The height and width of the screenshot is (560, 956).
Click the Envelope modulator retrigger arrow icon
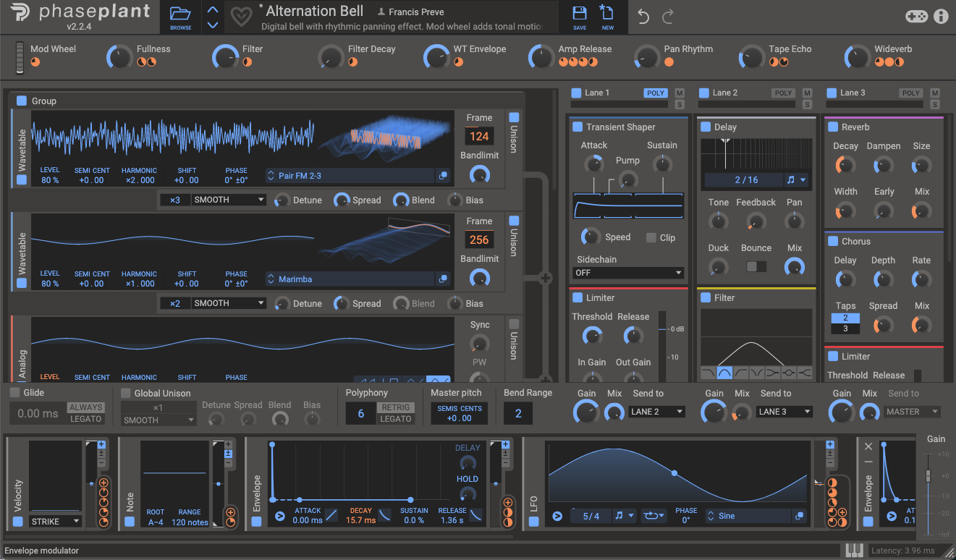tap(280, 516)
